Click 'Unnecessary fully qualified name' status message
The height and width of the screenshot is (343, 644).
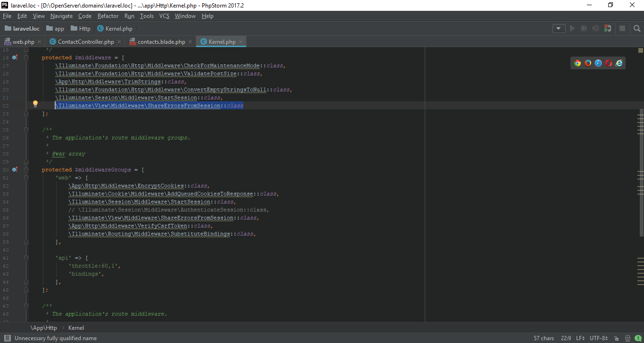56,338
